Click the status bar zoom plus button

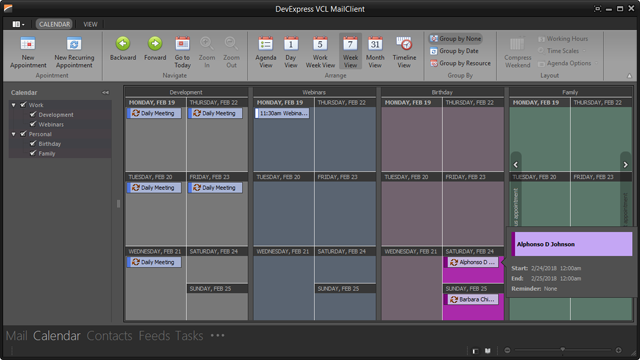[618, 350]
